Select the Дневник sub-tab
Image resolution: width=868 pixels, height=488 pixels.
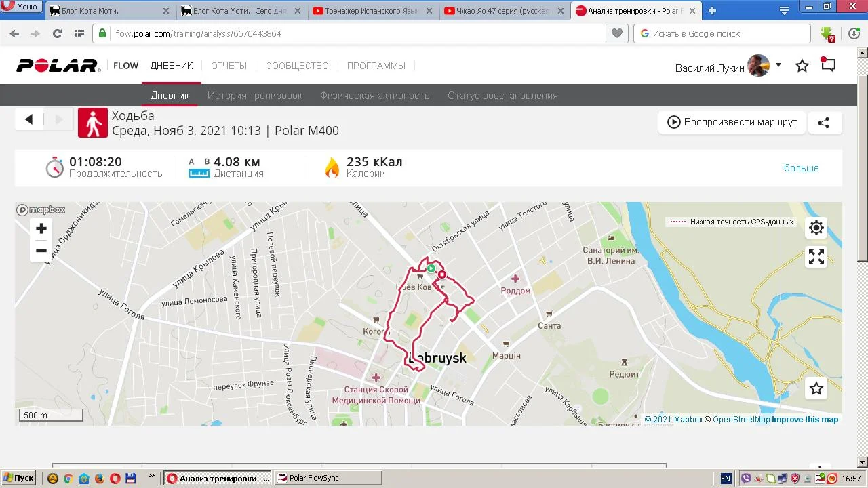pos(170,96)
